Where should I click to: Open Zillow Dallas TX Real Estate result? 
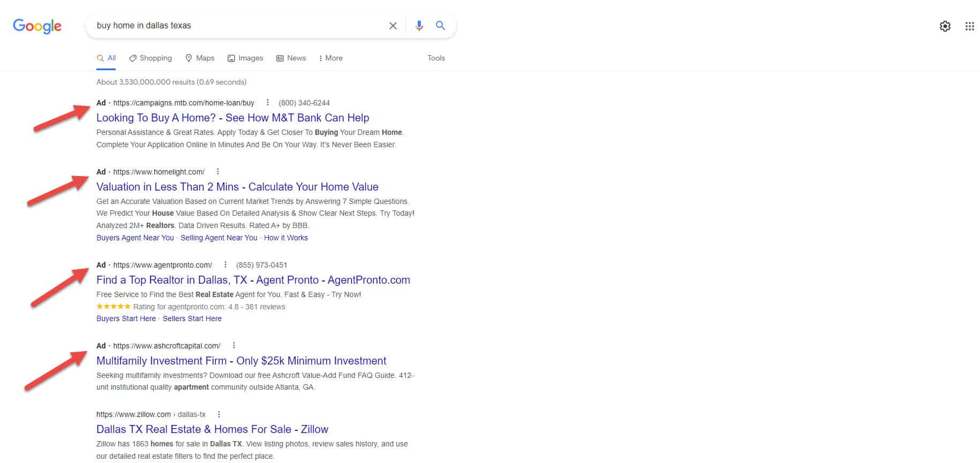pyautogui.click(x=212, y=429)
